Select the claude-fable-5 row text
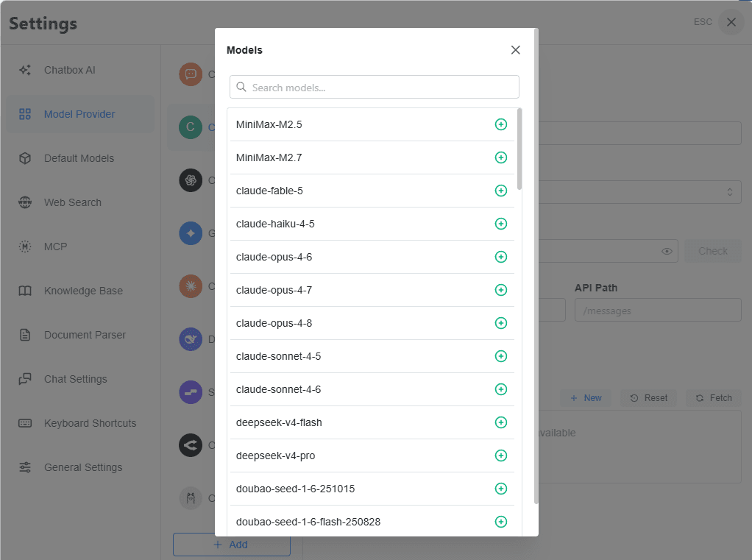The width and height of the screenshot is (752, 560). 269,191
